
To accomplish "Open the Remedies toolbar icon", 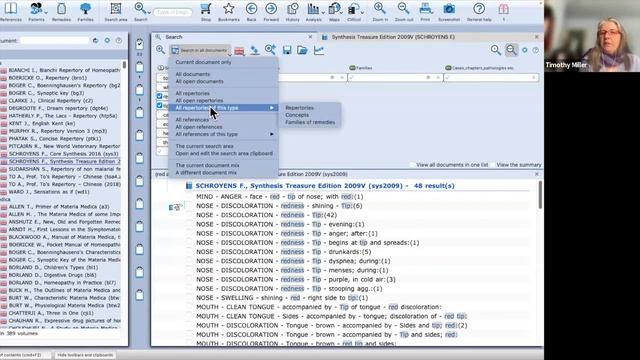I will tap(61, 9).
